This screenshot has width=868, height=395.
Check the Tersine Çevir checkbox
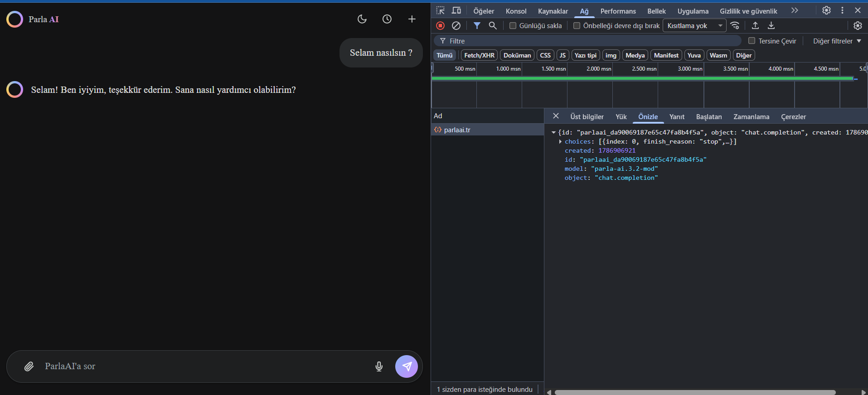[752, 41]
